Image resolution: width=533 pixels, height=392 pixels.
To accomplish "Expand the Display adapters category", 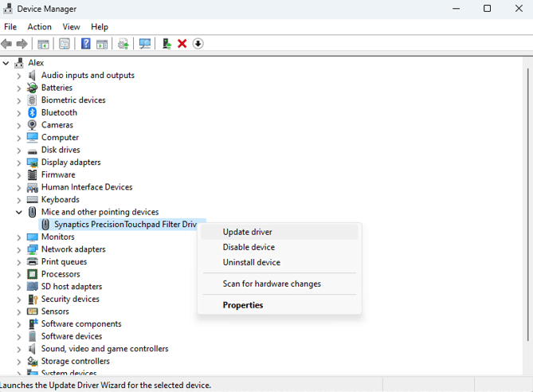I will tap(19, 163).
